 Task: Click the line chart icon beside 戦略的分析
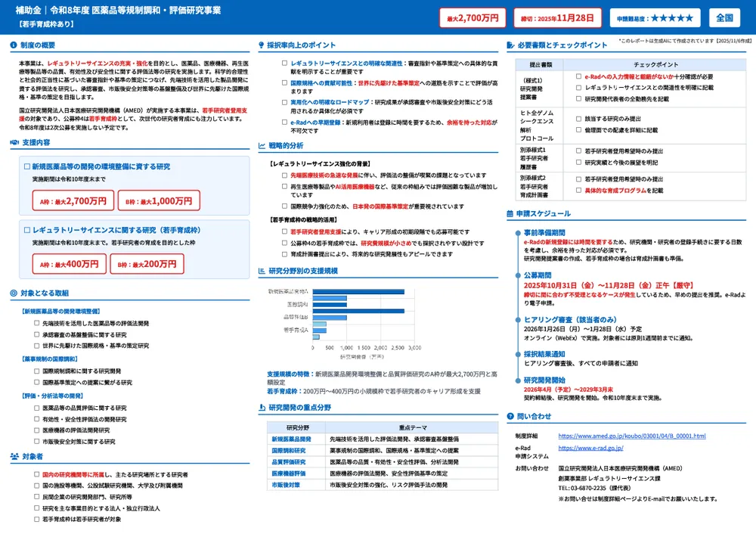pos(262,145)
